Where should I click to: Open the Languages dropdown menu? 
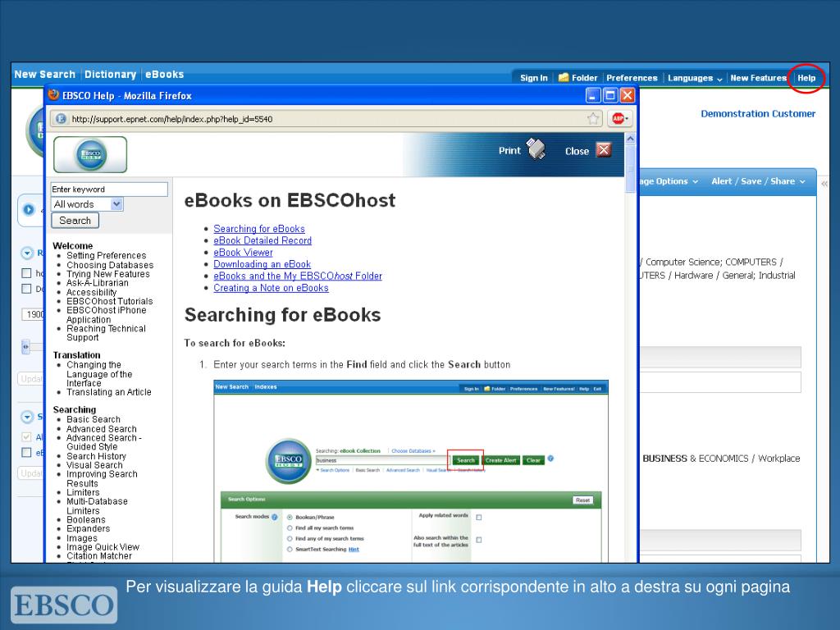(695, 78)
